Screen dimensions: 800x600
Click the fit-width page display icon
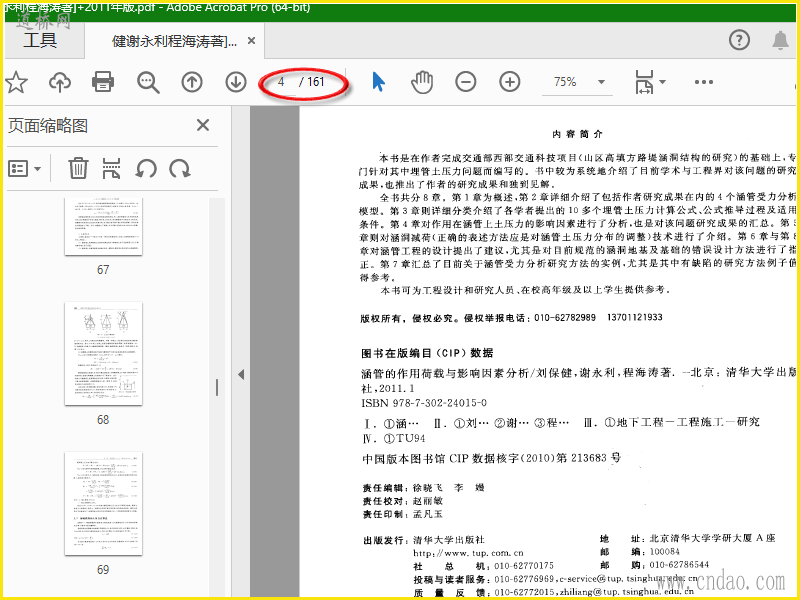click(x=644, y=82)
